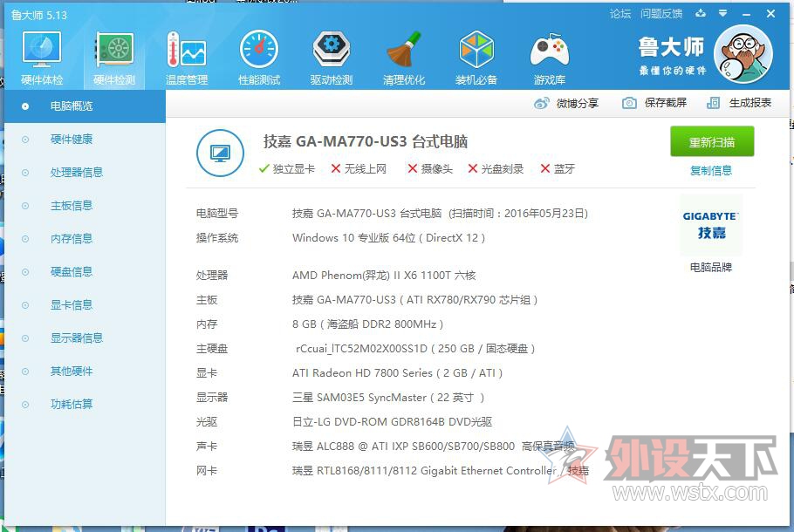The height and width of the screenshot is (532, 794).
Task: Click the 光盘刻录 feature indicator
Action: click(496, 169)
